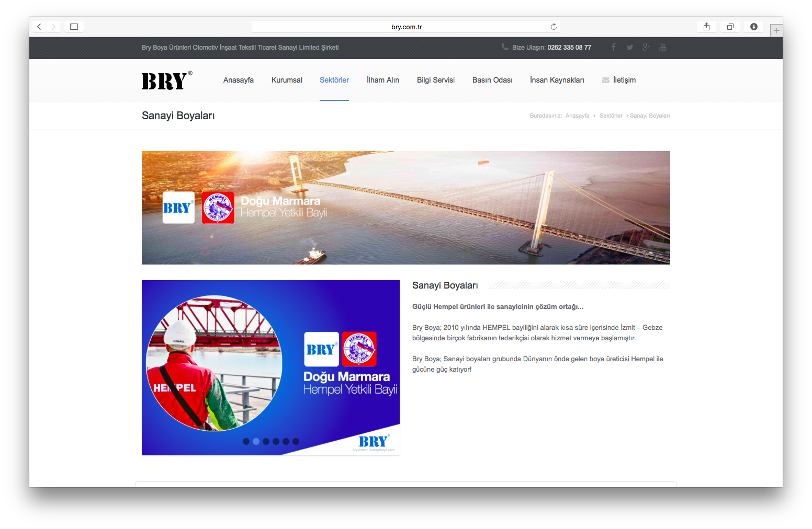Select the first slideshow dot
812x529 pixels.
246,441
